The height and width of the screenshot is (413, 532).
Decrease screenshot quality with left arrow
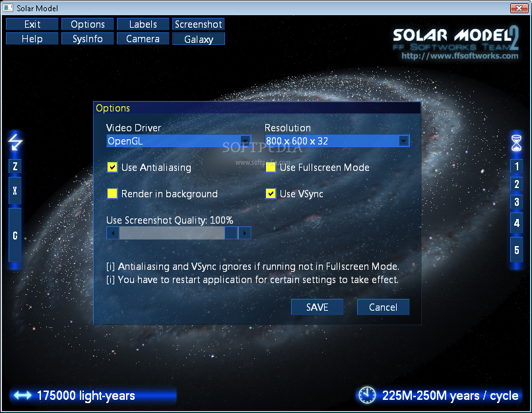pyautogui.click(x=113, y=233)
